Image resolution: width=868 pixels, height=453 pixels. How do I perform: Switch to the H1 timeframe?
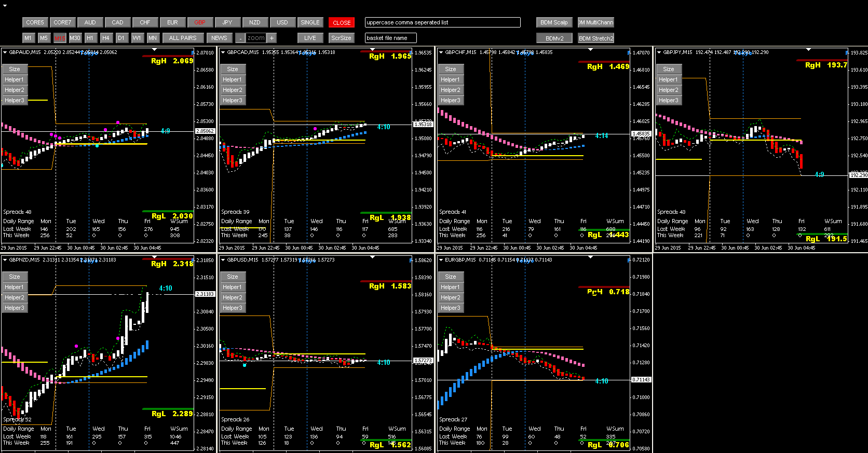tap(90, 38)
